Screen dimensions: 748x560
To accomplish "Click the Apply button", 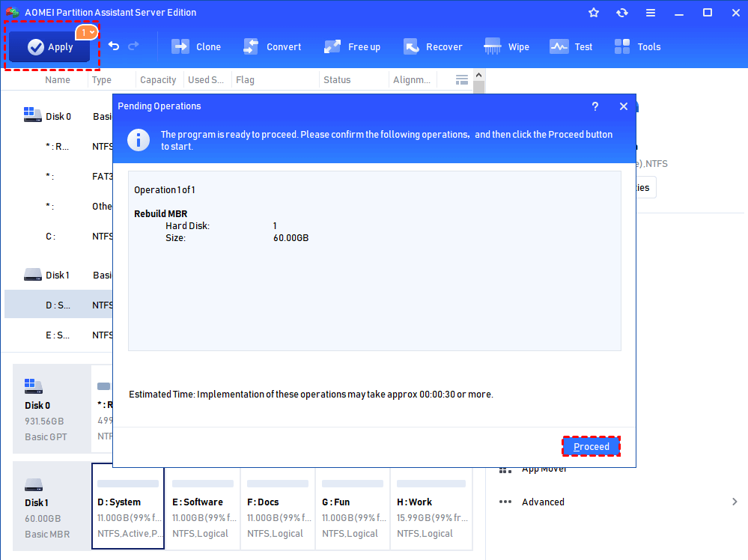I will 49,46.
